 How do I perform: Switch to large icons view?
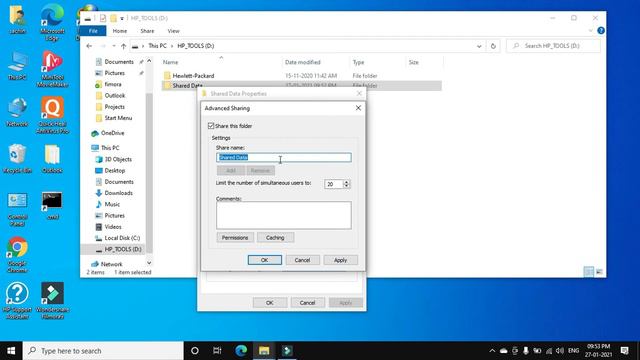(599, 272)
